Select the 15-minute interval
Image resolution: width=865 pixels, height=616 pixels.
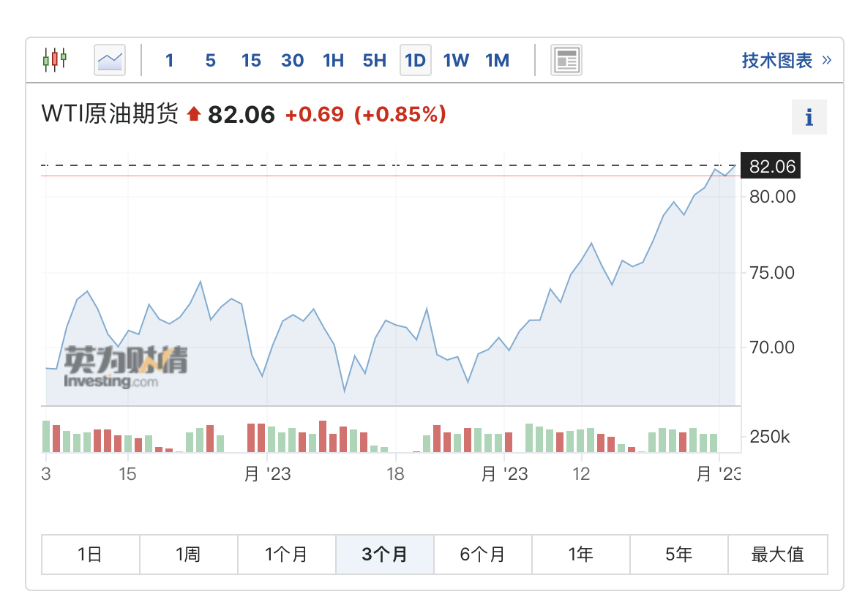[x=251, y=60]
